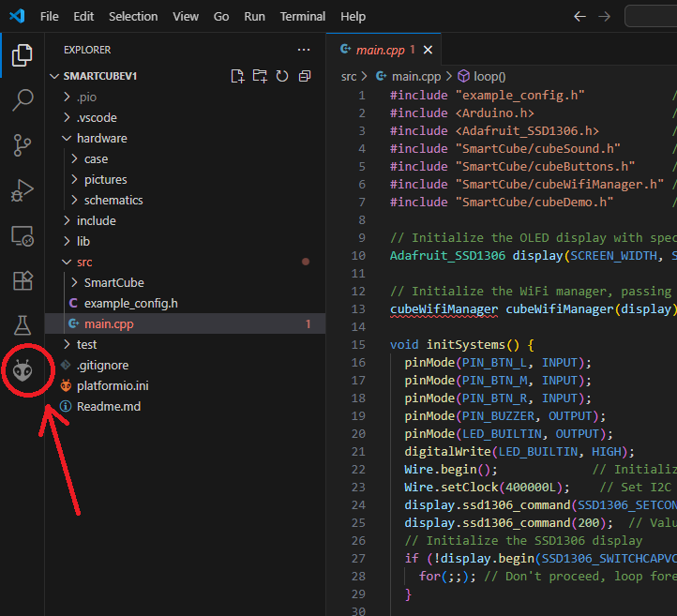
Task: Refresh the Explorer file tree
Action: 282,76
